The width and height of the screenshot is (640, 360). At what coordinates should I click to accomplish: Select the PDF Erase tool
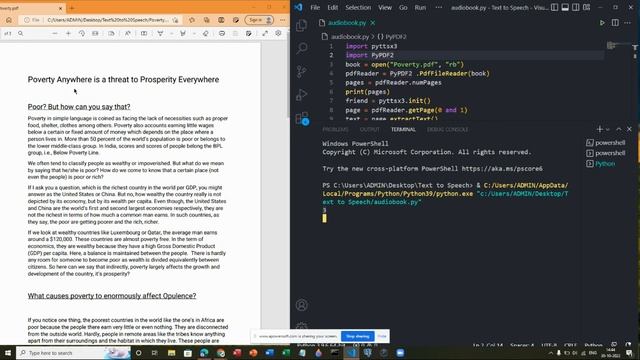205,33
